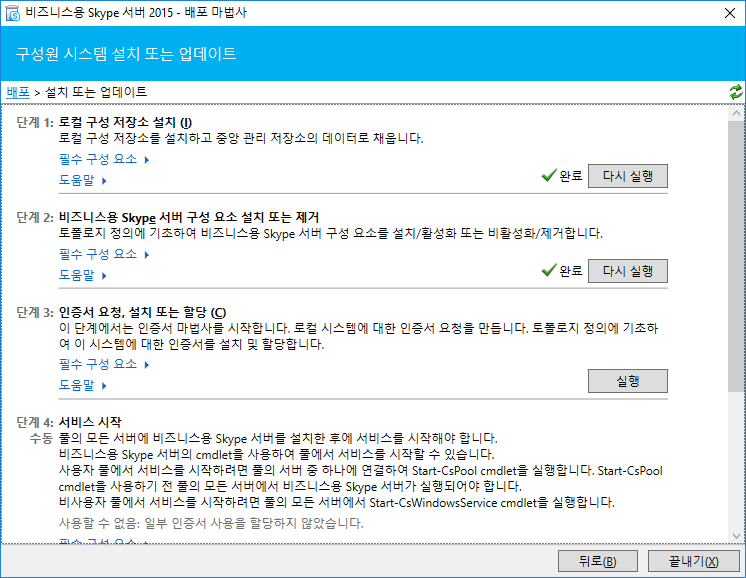
Task: Click 다시 실행 button for step 1
Action: click(x=628, y=176)
